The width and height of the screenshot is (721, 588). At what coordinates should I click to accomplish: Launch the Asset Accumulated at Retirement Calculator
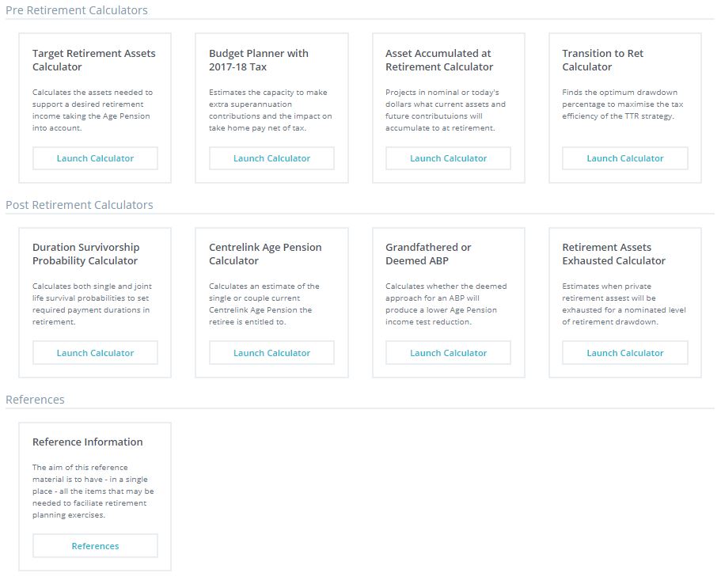coord(448,158)
